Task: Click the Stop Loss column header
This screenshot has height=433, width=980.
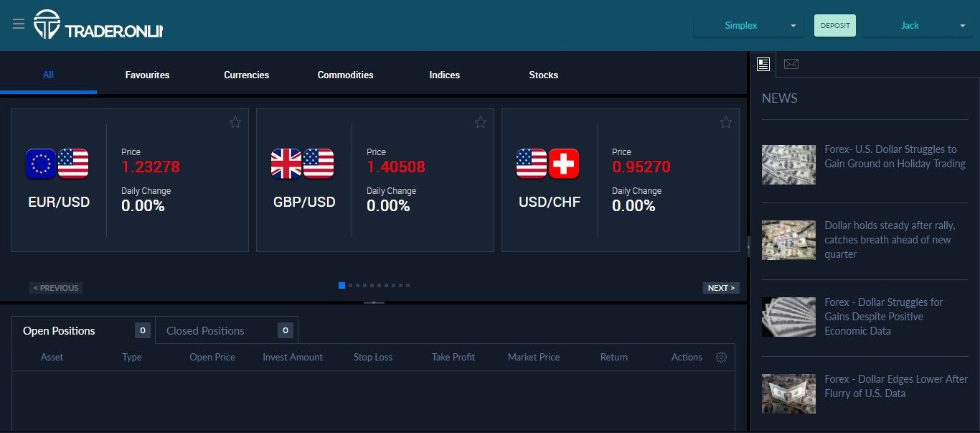Action: point(373,357)
